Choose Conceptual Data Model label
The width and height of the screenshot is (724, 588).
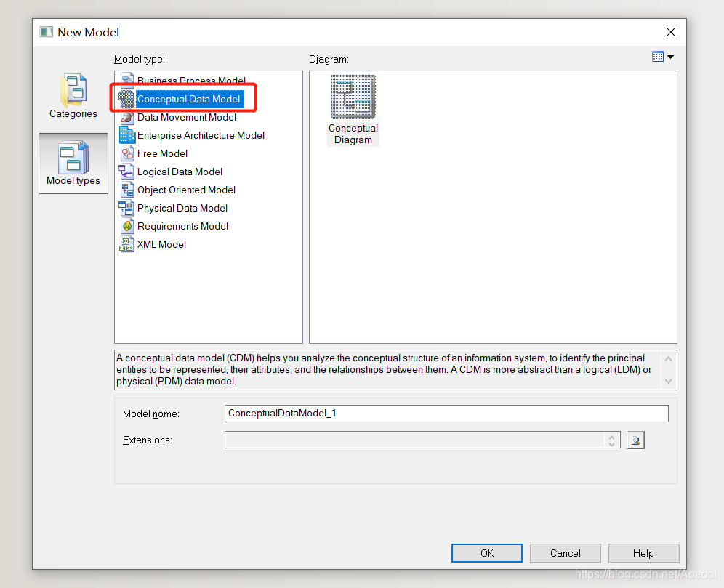189,99
